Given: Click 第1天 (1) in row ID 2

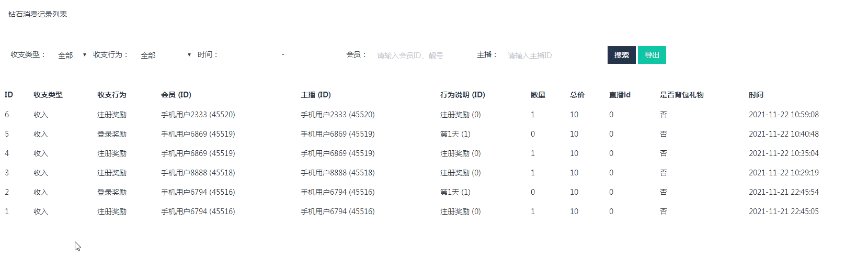Looking at the screenshot, I should coord(455,192).
